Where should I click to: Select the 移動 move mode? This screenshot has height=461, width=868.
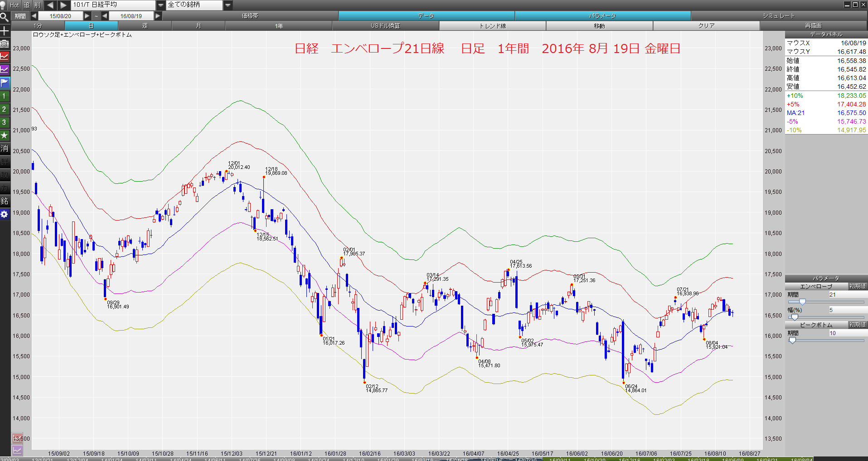pos(600,26)
